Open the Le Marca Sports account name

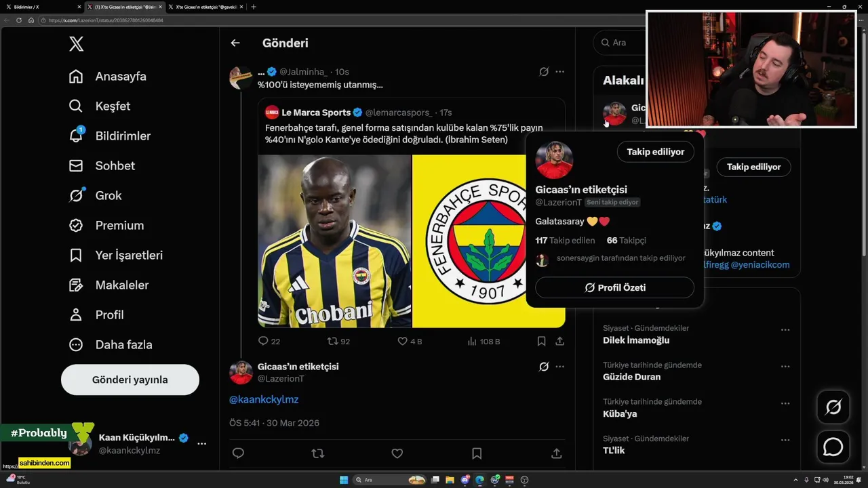[x=316, y=113]
